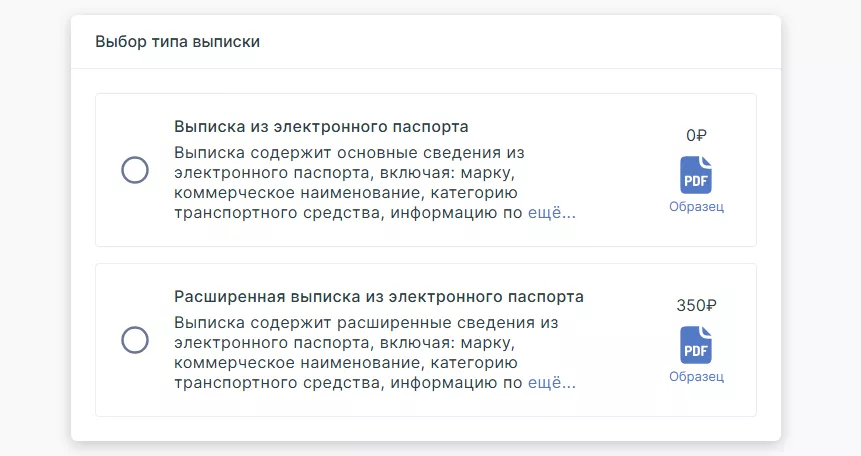Viewport: 861px width, 456px height.
Task: Click the title Расширенная выписка из электронного паспорта
Action: click(x=379, y=297)
